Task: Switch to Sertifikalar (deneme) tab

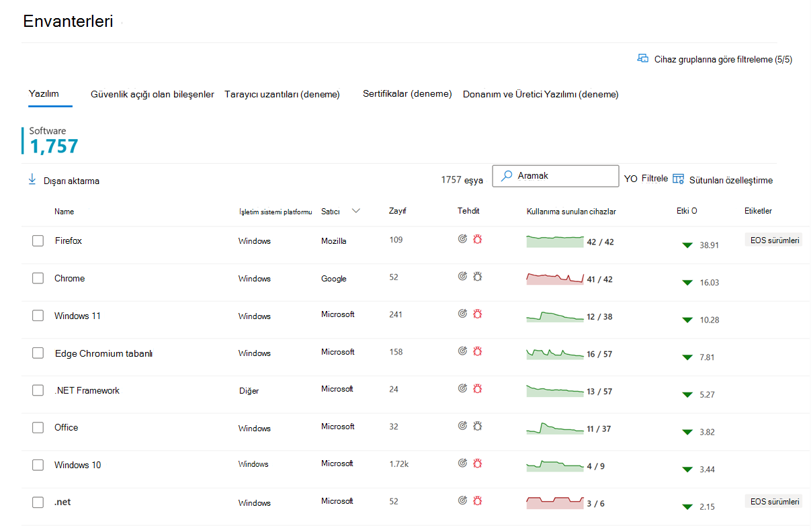Action: click(x=407, y=93)
